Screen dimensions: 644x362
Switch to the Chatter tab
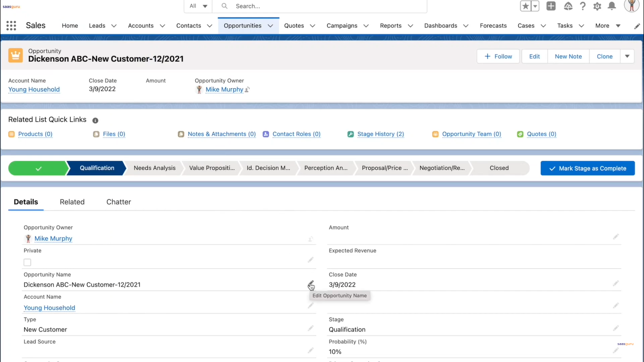[x=119, y=202]
